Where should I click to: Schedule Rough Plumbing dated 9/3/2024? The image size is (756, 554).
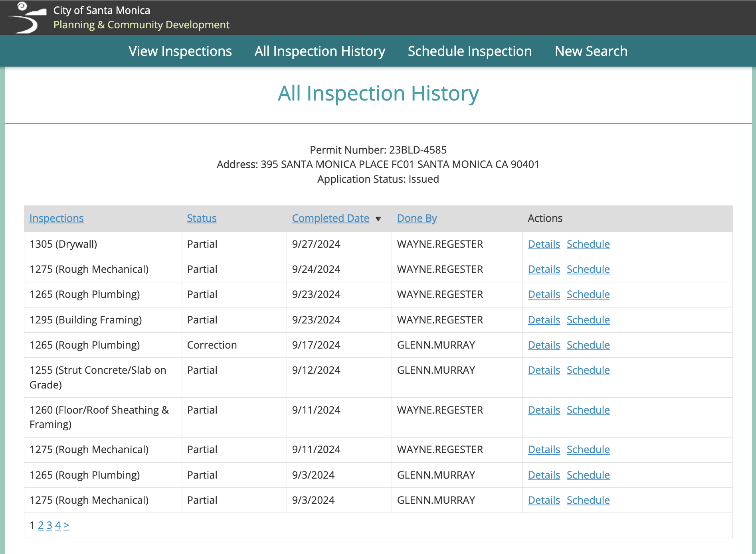588,475
